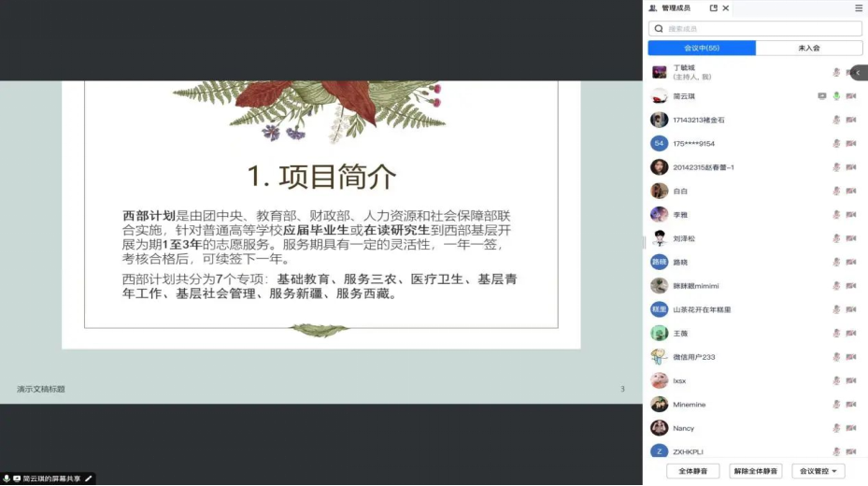The height and width of the screenshot is (486, 868).
Task: Unmute 王薇's microphone
Action: click(x=836, y=334)
